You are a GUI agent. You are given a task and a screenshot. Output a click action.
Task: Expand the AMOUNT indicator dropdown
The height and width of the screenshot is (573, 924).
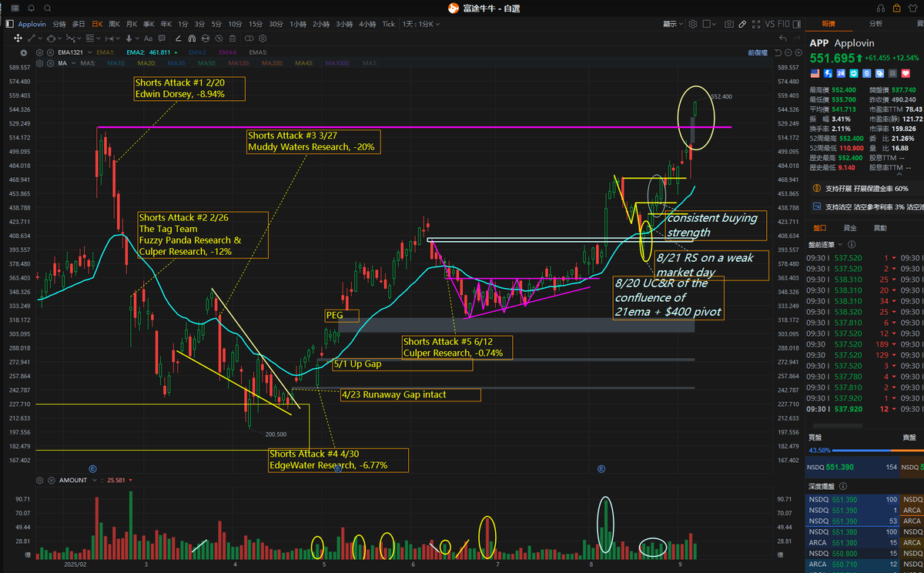95,480
